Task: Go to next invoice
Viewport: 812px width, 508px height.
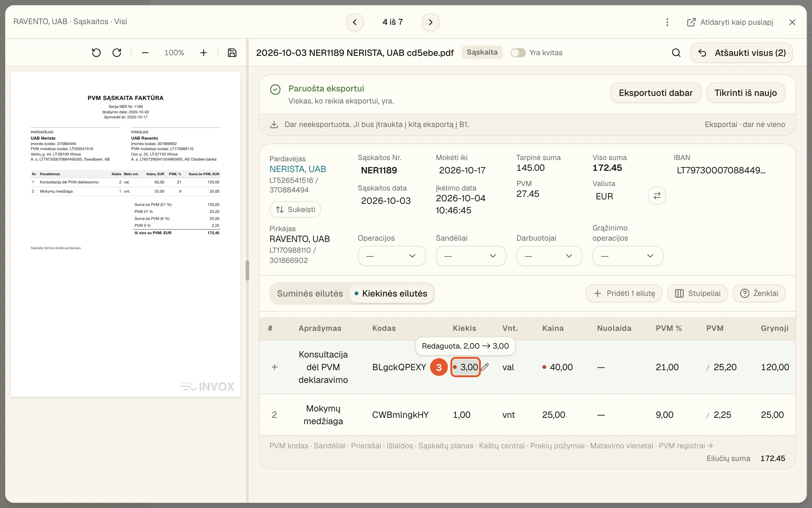Action: (x=430, y=22)
